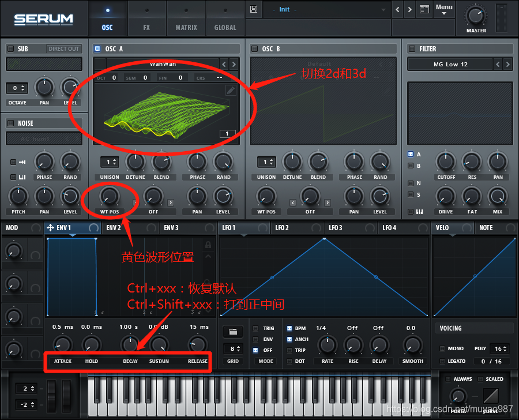
Task: Select the ENV 2 tab
Action: click(129, 228)
